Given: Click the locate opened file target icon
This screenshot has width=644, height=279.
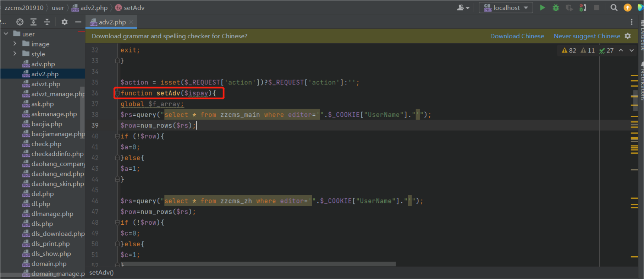Looking at the screenshot, I should click(20, 22).
